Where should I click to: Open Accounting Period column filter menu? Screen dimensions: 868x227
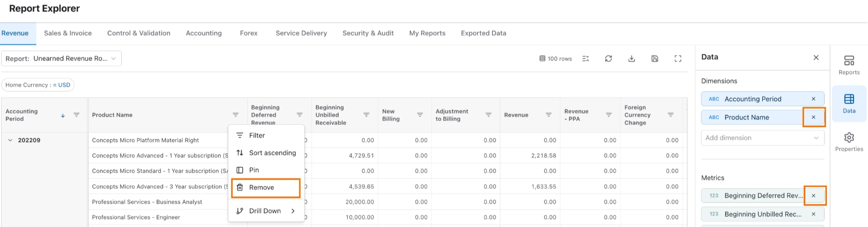point(76,115)
